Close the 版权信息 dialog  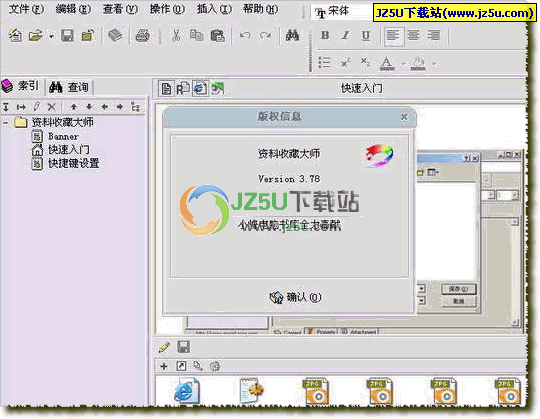click(x=404, y=117)
